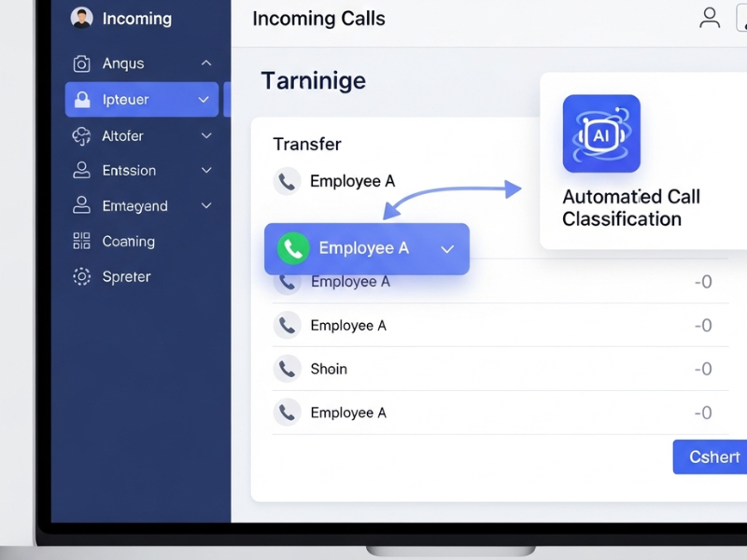Click the Transfer heading
This screenshot has width=747, height=560.
click(x=307, y=144)
